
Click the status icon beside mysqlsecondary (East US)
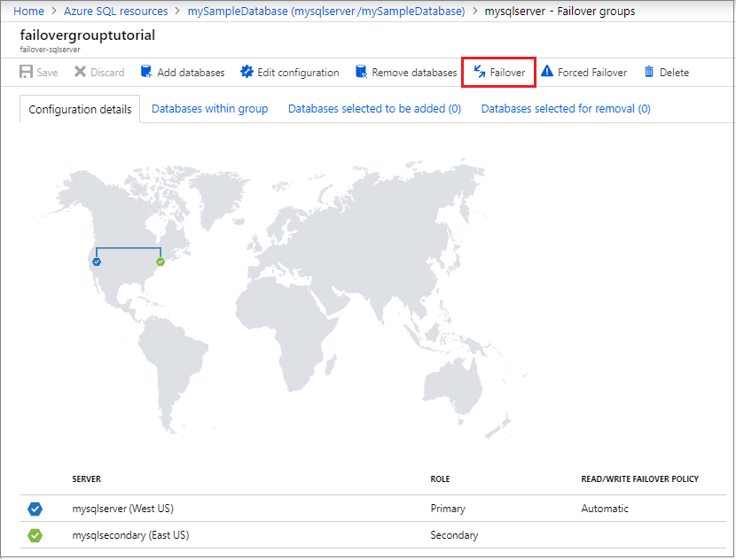pyautogui.click(x=34, y=535)
